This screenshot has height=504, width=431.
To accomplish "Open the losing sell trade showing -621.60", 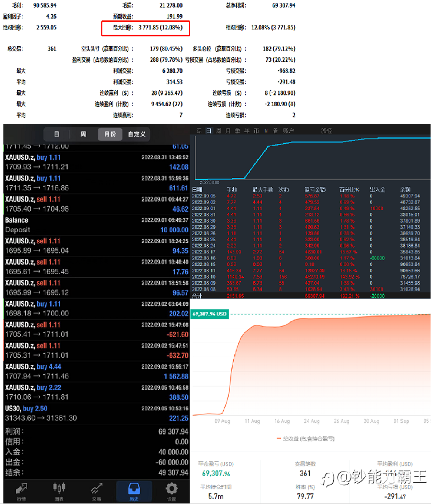I will coord(97,330).
